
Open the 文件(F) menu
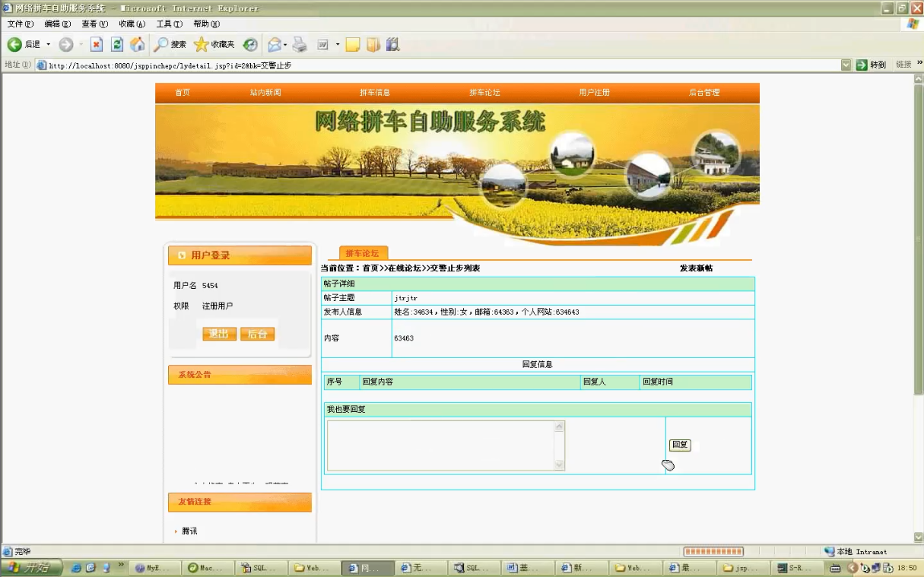coord(20,24)
